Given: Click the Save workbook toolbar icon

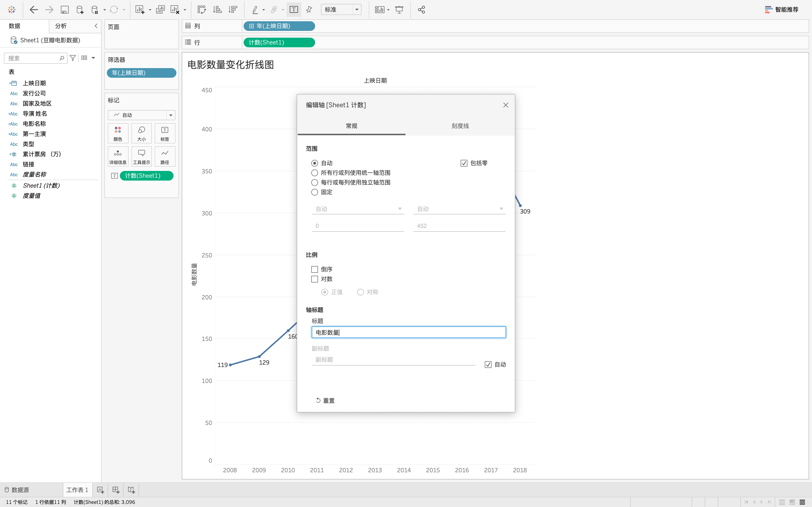Looking at the screenshot, I should click(x=65, y=10).
